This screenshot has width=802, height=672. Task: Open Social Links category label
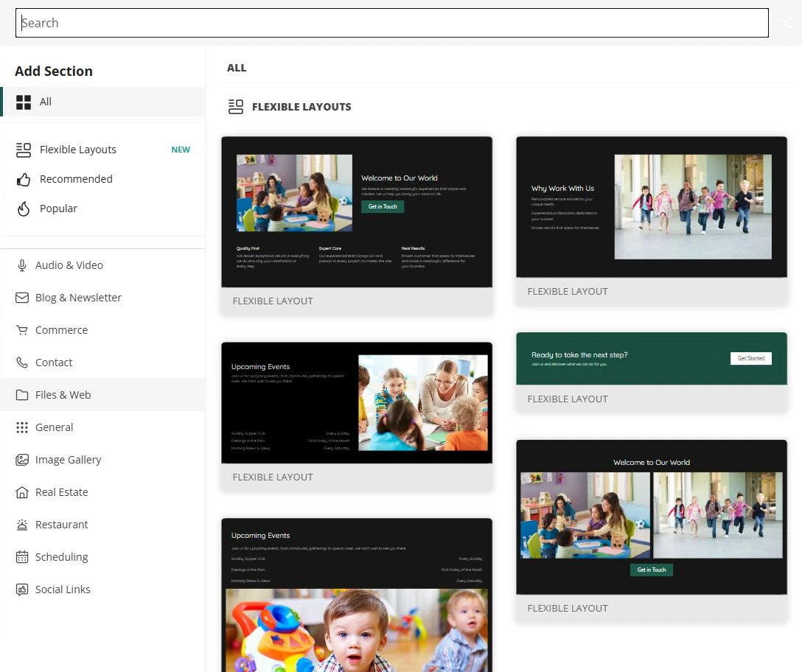(x=63, y=589)
